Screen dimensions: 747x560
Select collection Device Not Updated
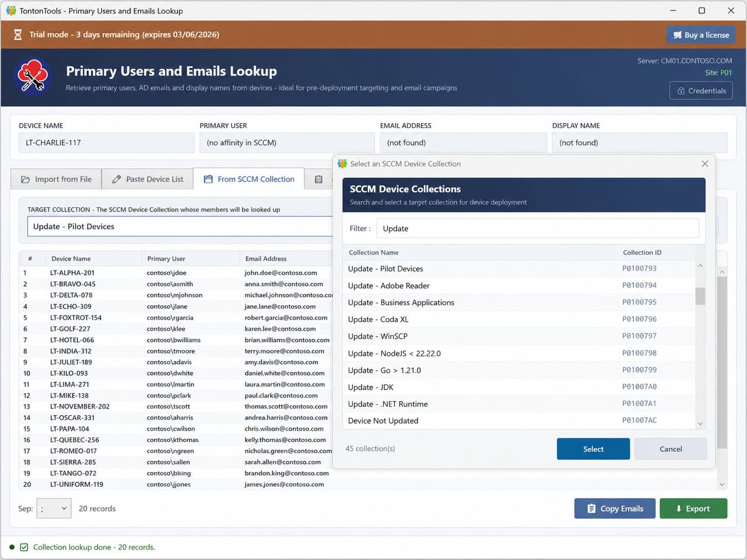pos(519,421)
